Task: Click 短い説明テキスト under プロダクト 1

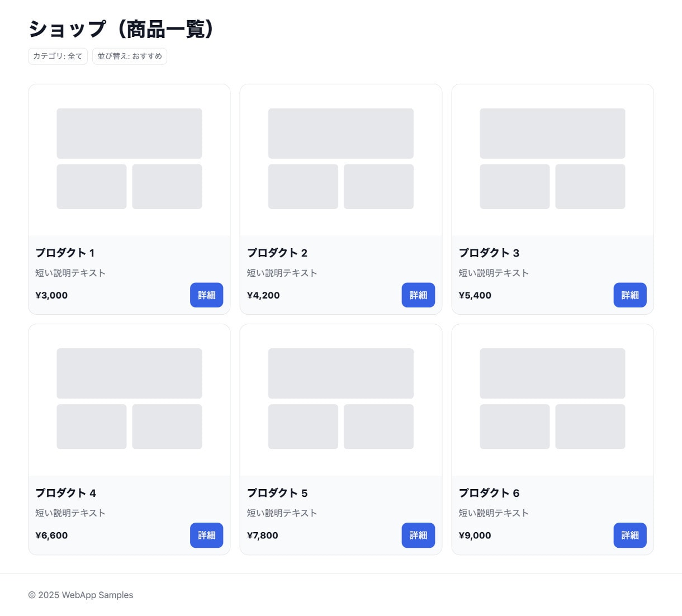Action: coord(70,273)
